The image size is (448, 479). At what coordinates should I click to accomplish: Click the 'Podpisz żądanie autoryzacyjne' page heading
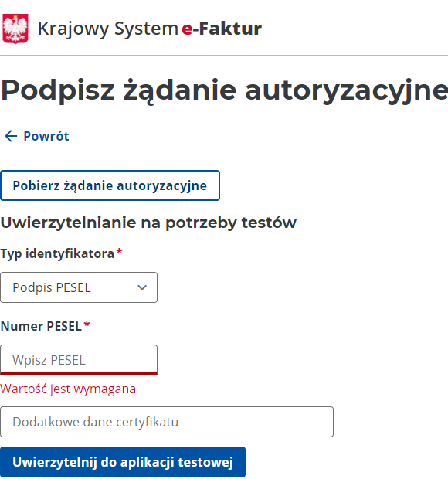pyautogui.click(x=225, y=90)
